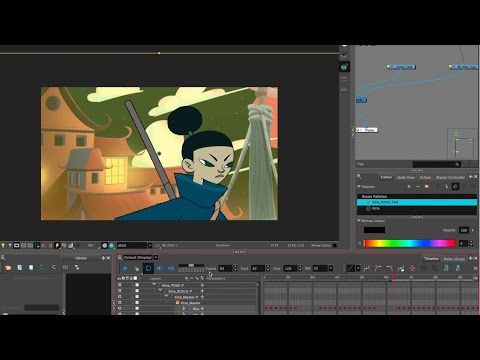The width and height of the screenshot is (480, 360).
Task: Select the Library tab
Action: pos(81,258)
